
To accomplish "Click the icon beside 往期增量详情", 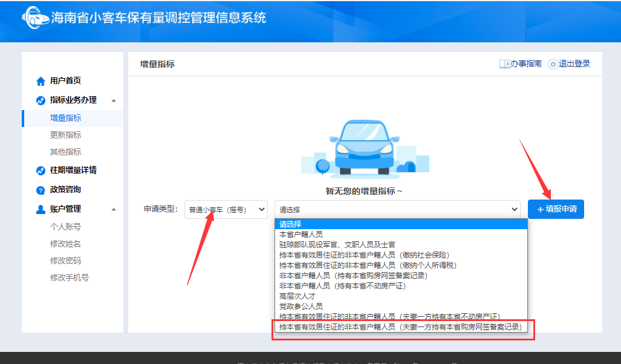I will pyautogui.click(x=41, y=171).
